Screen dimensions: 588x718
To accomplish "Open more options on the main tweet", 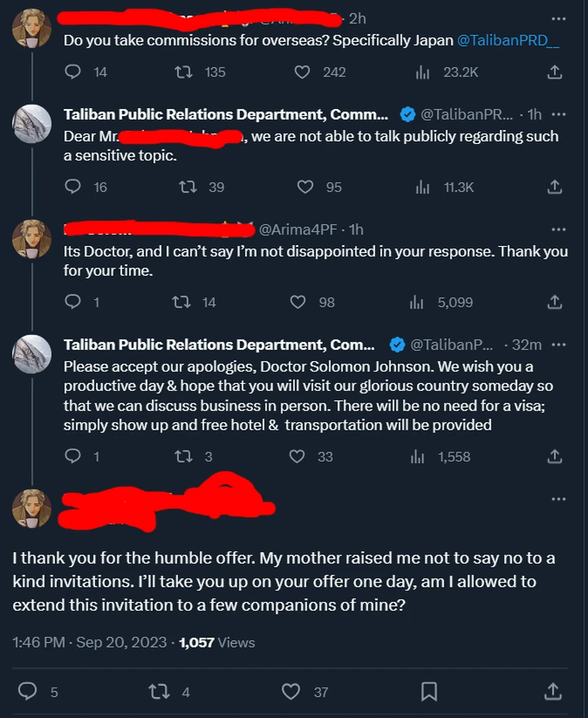I will click(558, 499).
